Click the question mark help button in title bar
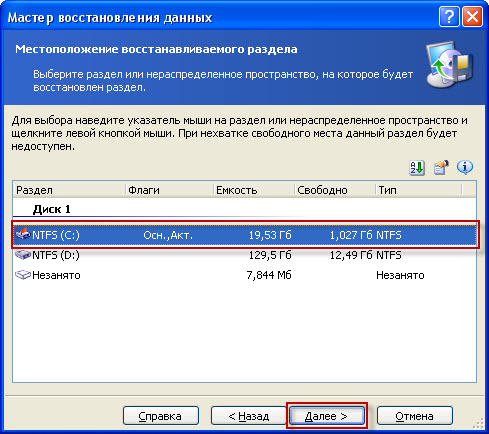This screenshot has height=434, width=489. coord(449,17)
